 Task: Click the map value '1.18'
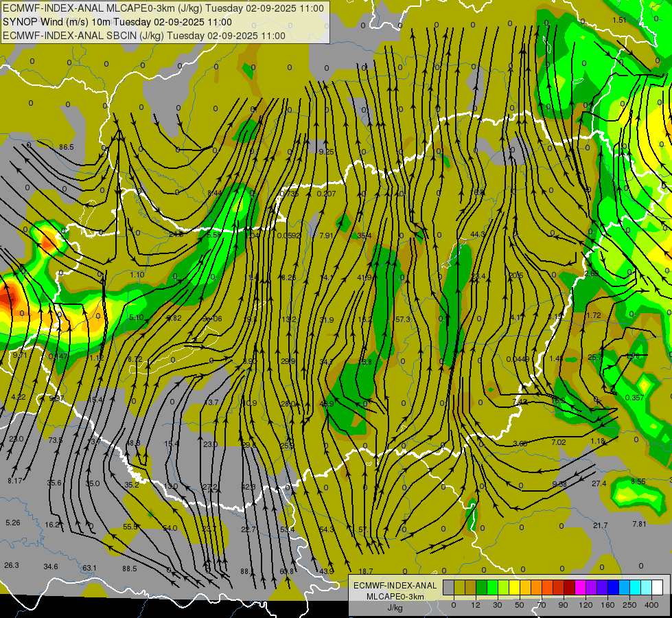(598, 441)
